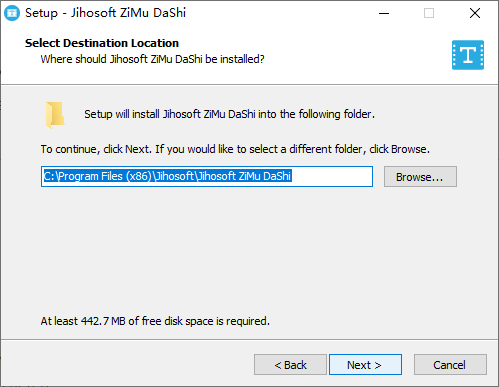This screenshot has height=387, width=499.
Task: Click the yellow folder icon
Action: coord(55,115)
